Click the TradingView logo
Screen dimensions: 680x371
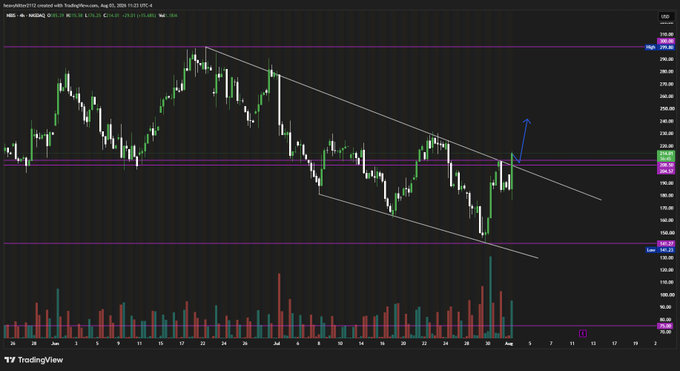click(x=33, y=360)
